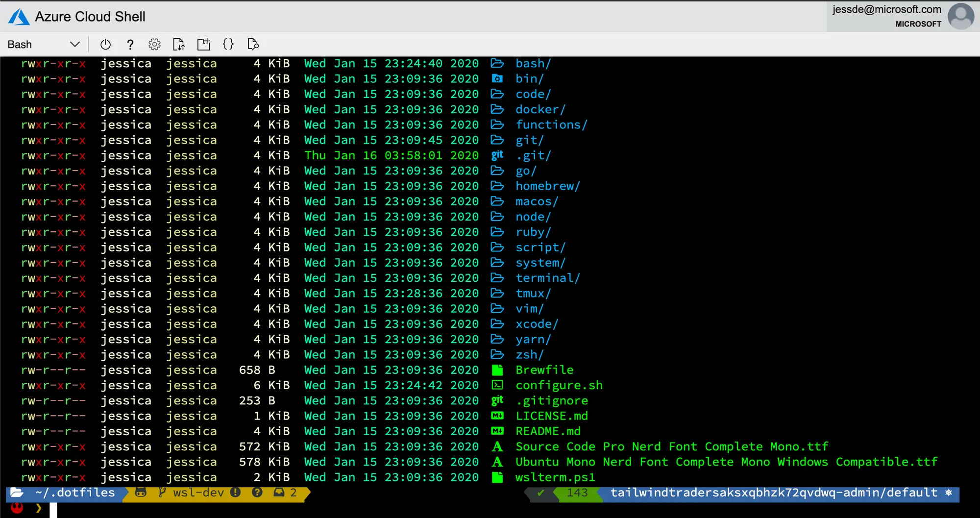Click the upload/download files icon
Image resolution: width=980 pixels, height=518 pixels.
click(x=179, y=45)
